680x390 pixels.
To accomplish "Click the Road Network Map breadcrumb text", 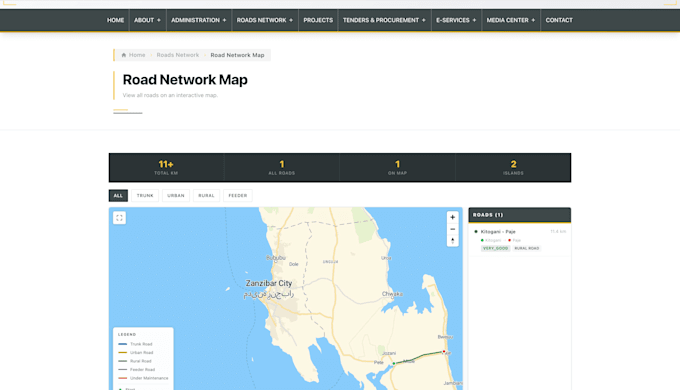I will (x=237, y=55).
